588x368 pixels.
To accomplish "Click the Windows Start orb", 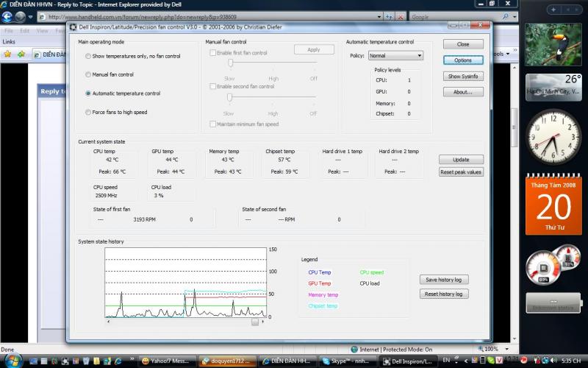I will click(x=12, y=361).
